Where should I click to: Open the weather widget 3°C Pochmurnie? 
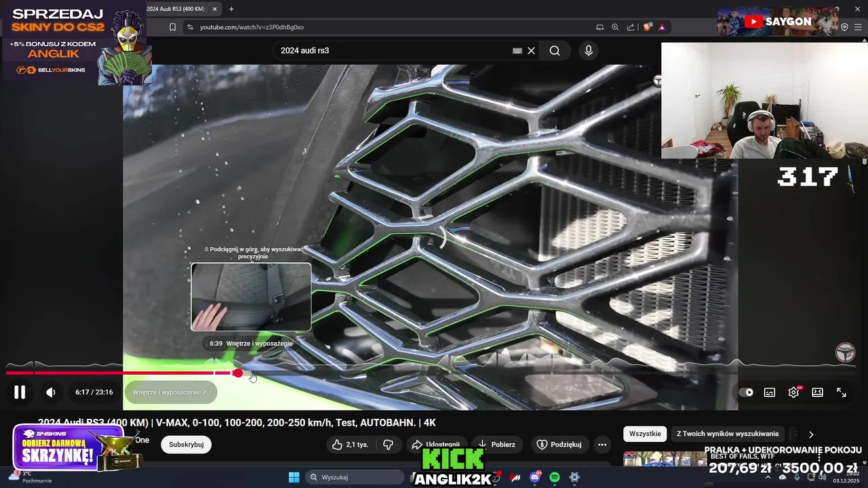click(x=29, y=477)
